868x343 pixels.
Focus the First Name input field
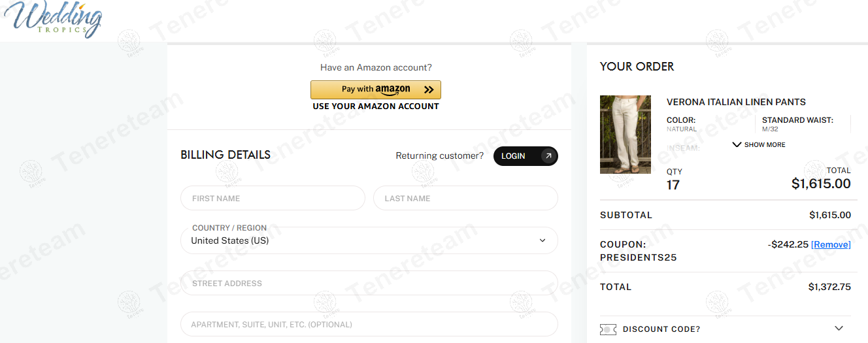[273, 198]
